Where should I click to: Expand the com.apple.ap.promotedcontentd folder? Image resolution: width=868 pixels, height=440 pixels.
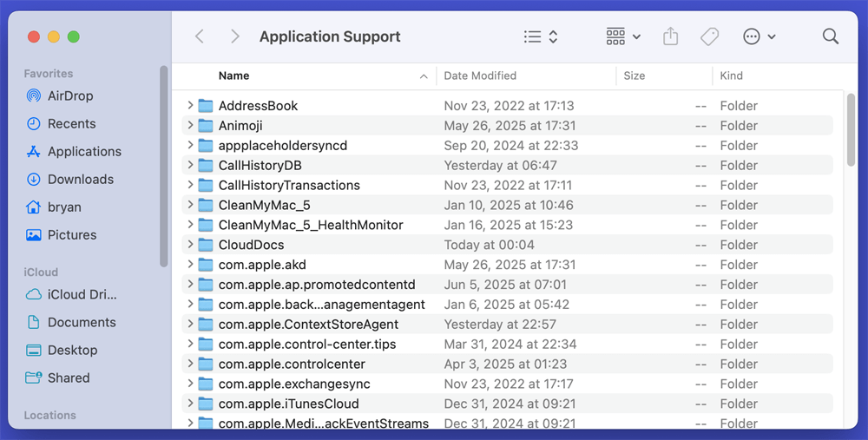click(x=190, y=285)
